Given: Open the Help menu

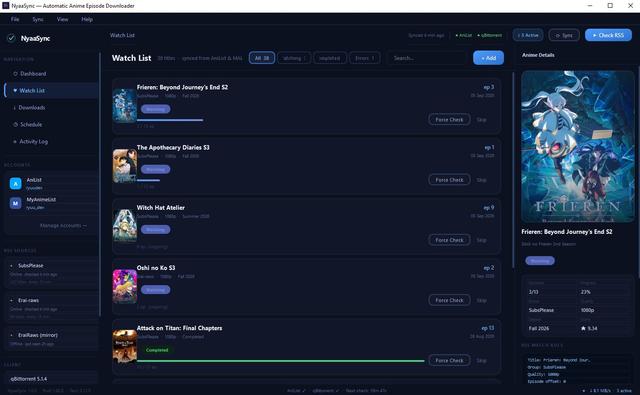Looking at the screenshot, I should 87,19.
